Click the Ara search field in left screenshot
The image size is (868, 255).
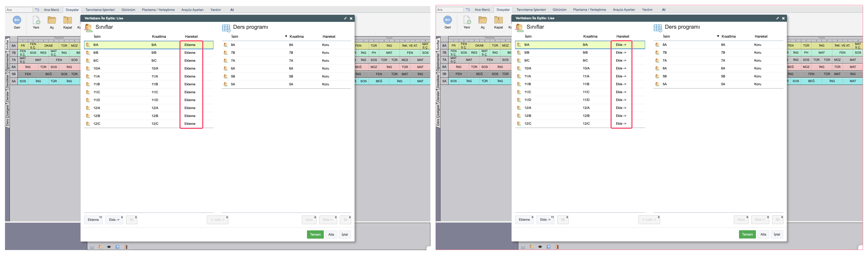click(x=19, y=10)
